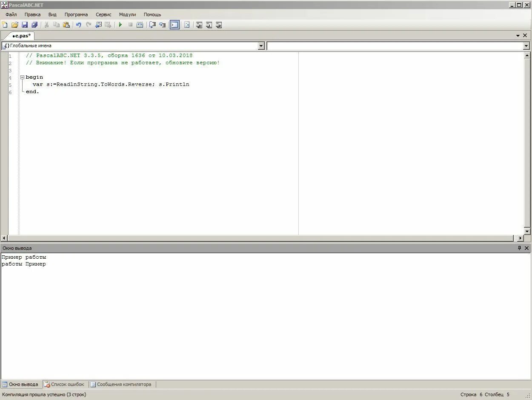Close the Окно вывода panel
This screenshot has width=532, height=400.
526,248
